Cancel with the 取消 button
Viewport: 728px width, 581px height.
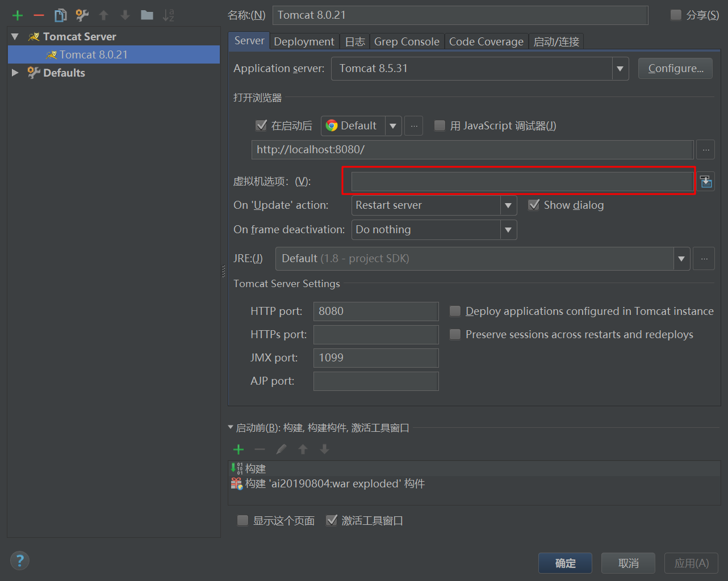628,563
